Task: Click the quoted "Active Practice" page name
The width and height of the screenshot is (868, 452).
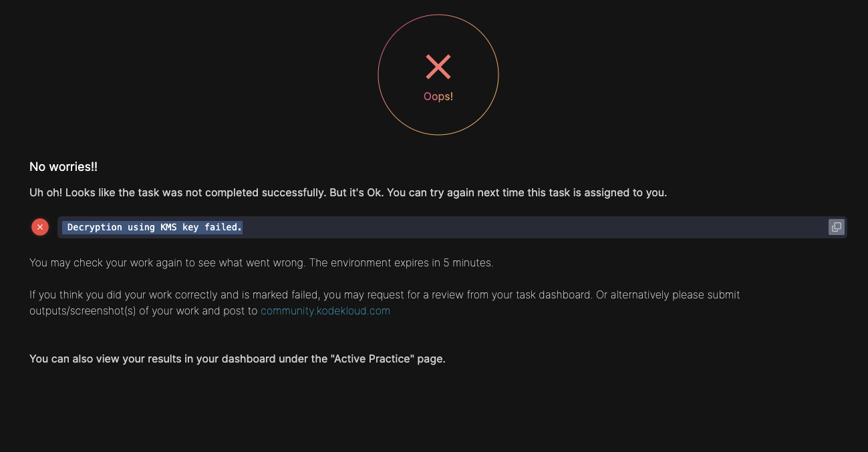Action: [x=373, y=359]
